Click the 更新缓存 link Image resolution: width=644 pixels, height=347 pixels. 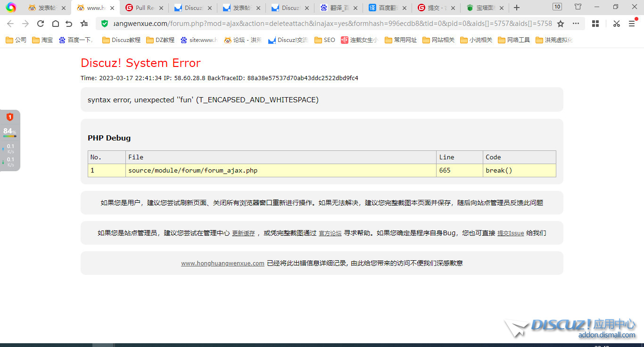244,233
